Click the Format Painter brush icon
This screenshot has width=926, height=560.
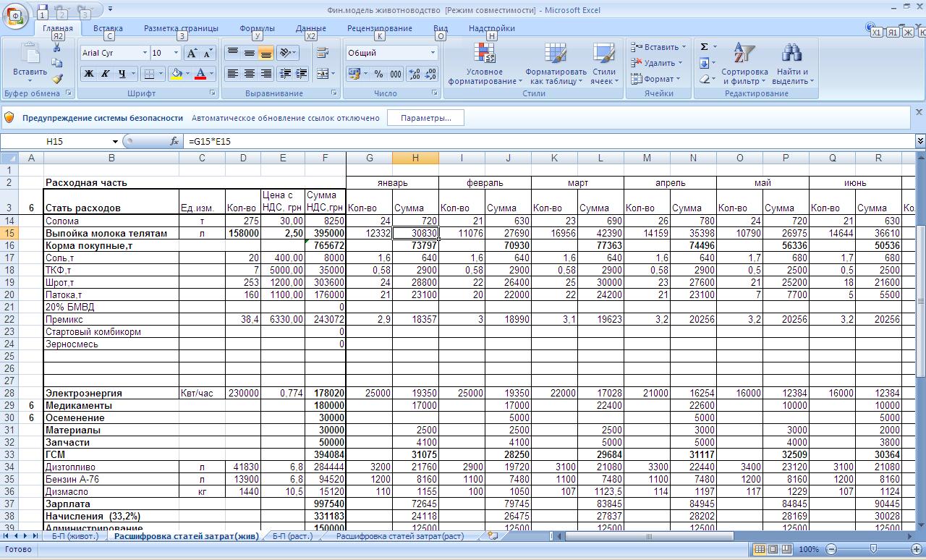coord(57,79)
